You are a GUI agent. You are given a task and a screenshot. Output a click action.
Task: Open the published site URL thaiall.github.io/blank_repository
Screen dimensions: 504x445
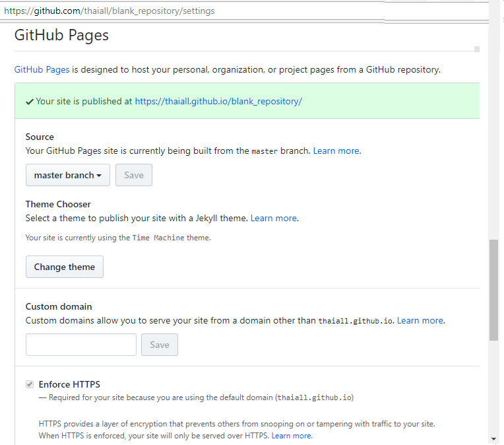218,102
